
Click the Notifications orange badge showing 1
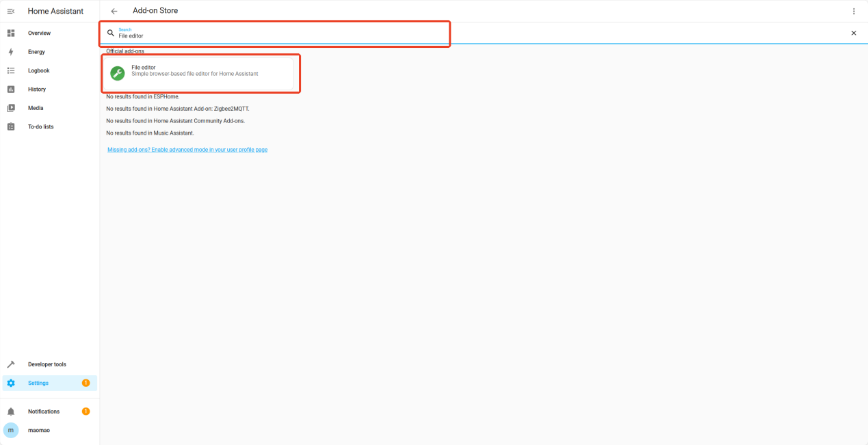[86, 412]
